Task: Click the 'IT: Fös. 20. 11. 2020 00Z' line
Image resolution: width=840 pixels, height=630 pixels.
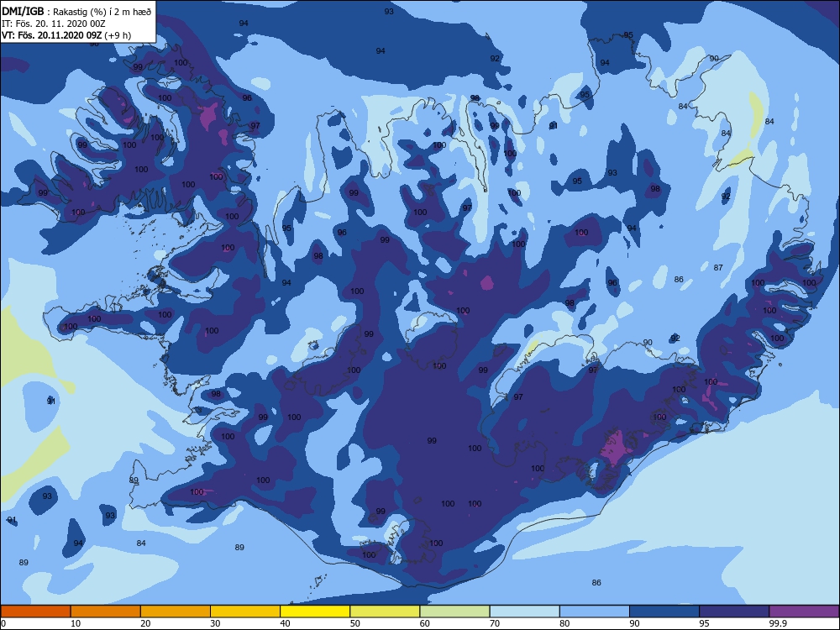Action: [x=54, y=24]
